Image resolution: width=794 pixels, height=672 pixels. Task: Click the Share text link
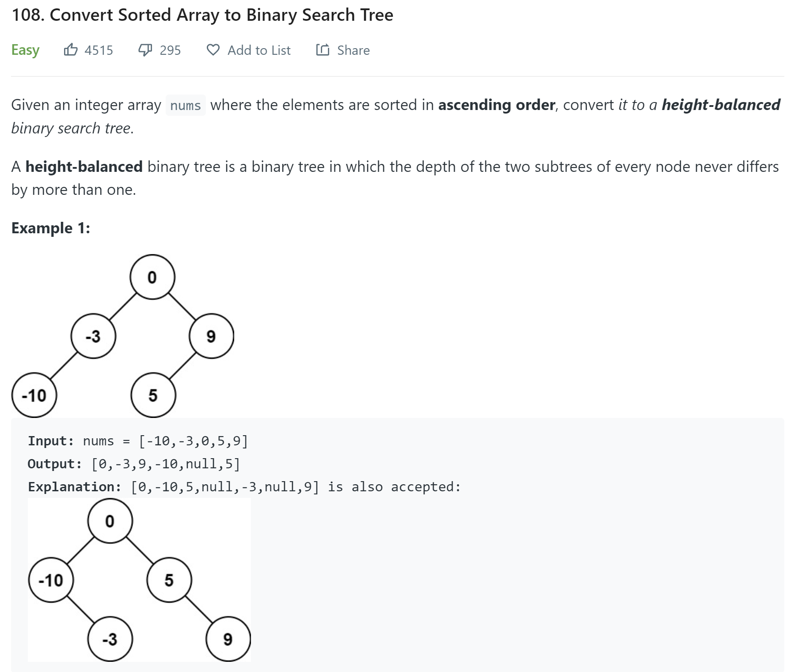click(353, 50)
